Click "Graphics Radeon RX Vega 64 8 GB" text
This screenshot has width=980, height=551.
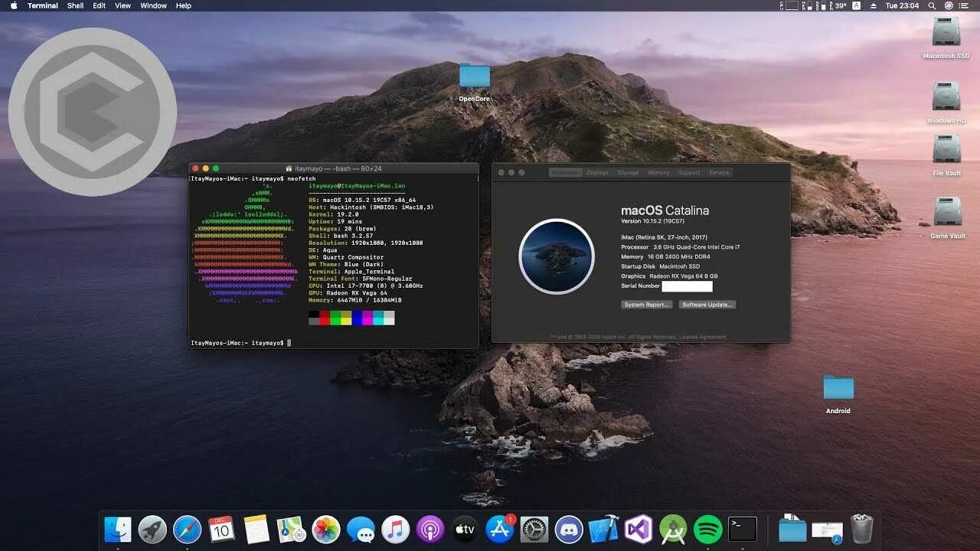pyautogui.click(x=669, y=275)
